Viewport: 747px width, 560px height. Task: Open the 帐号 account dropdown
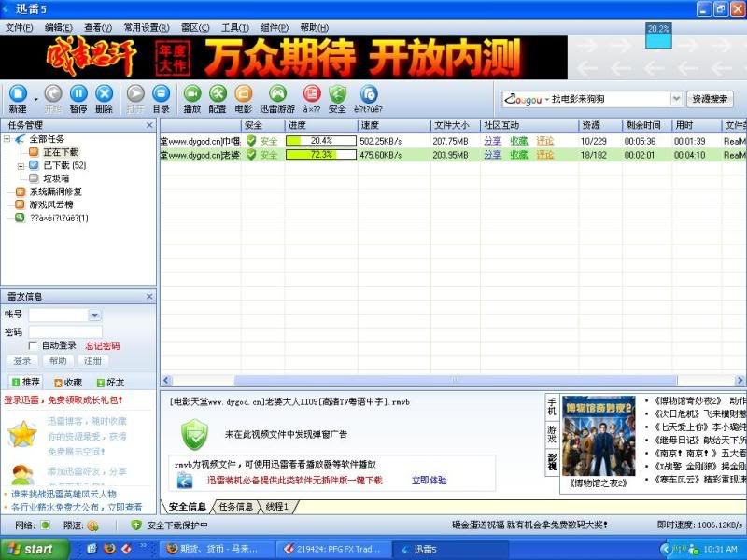click(94, 315)
